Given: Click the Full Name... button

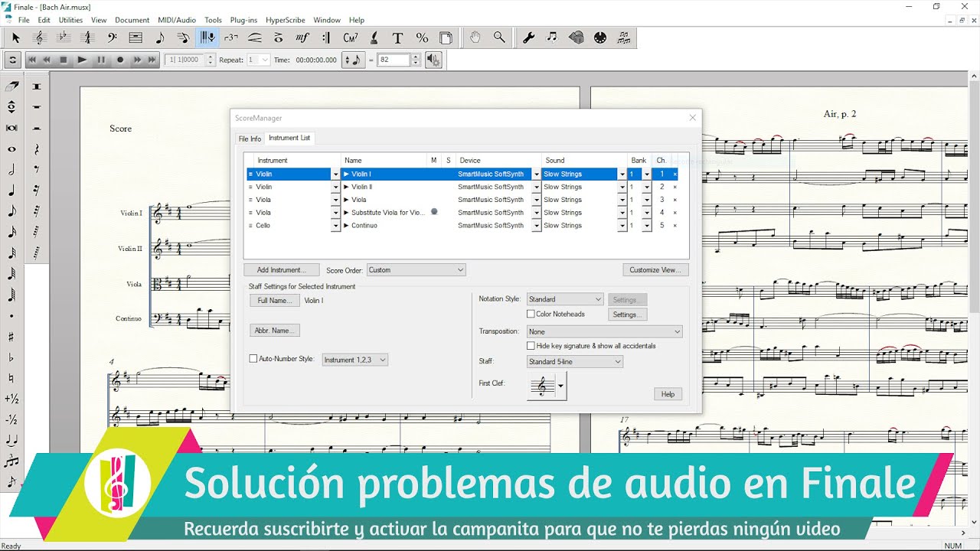Looking at the screenshot, I should tap(275, 301).
